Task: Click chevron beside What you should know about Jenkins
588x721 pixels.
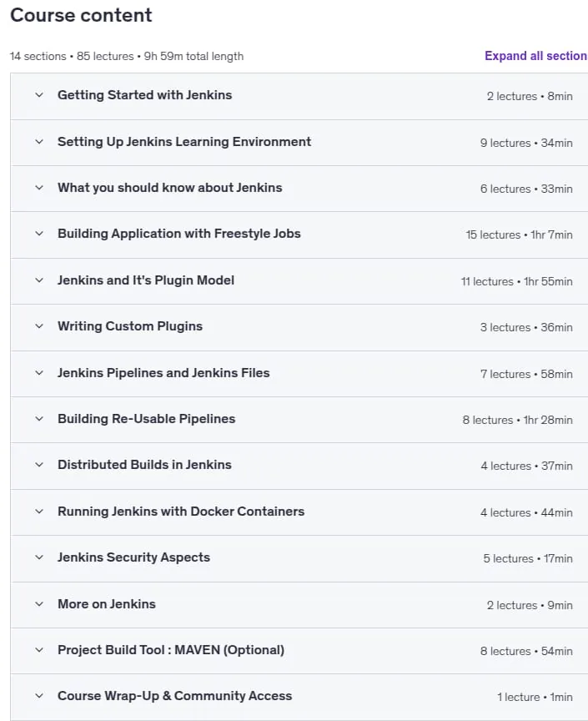Action: pos(39,188)
